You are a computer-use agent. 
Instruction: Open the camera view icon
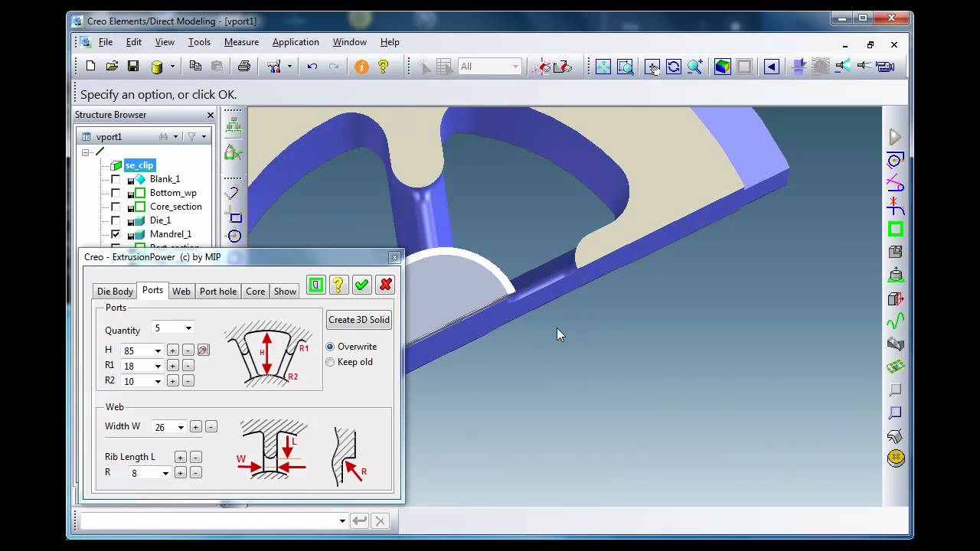coord(885,67)
